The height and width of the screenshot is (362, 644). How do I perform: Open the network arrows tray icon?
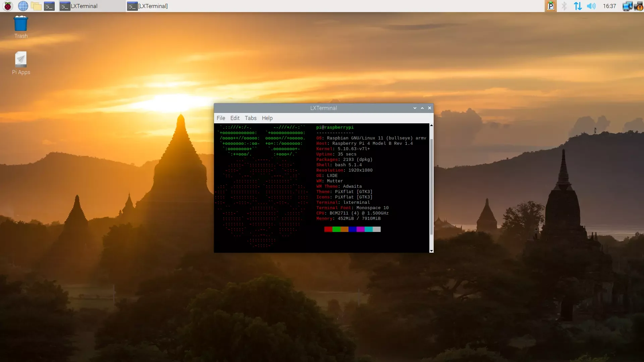pos(578,6)
